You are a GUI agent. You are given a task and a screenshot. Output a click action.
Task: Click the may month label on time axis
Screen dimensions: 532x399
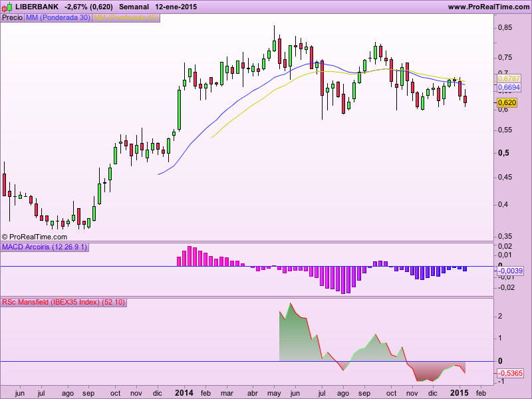[274, 394]
